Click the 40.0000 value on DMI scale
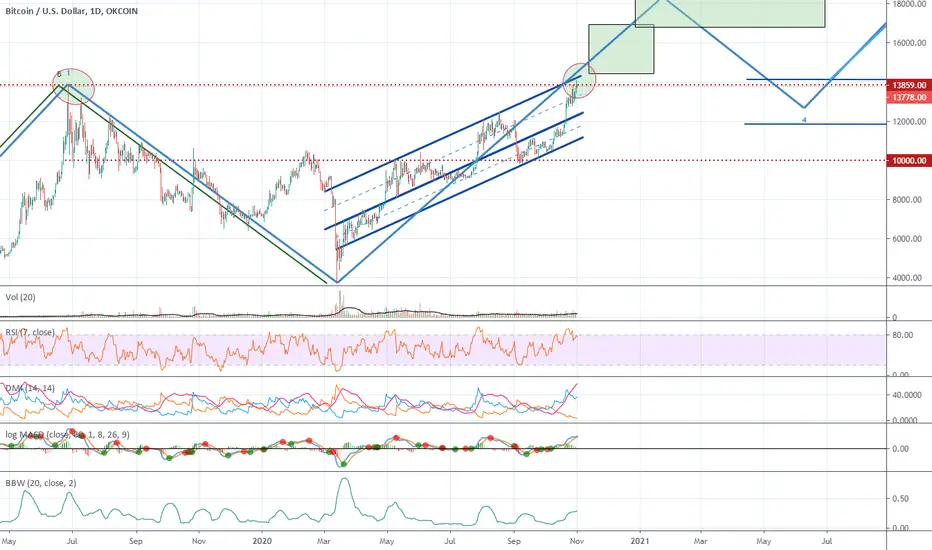This screenshot has height=550, width=932. click(x=906, y=395)
